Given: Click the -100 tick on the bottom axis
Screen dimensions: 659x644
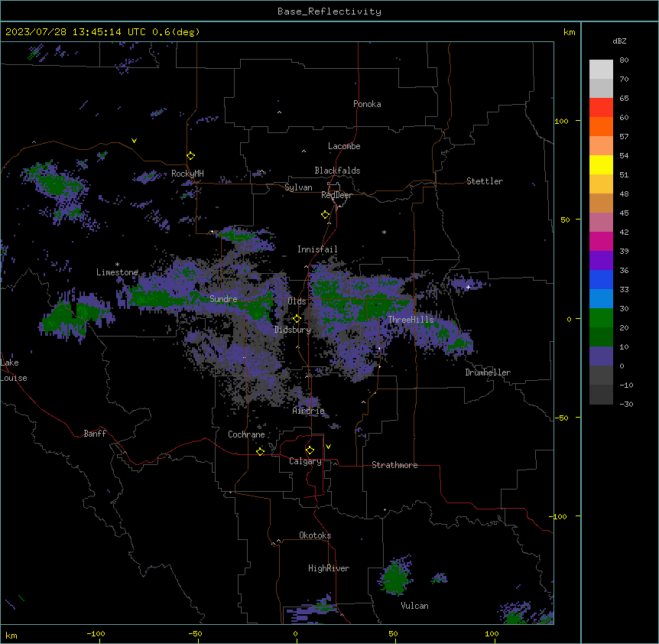Looking at the screenshot, I should tap(96, 633).
